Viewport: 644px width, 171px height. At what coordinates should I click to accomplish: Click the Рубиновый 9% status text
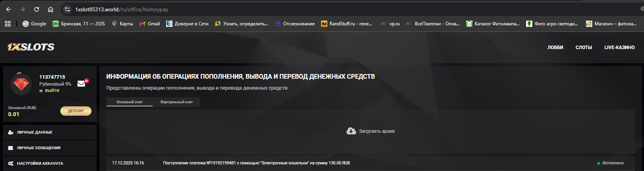pyautogui.click(x=55, y=84)
